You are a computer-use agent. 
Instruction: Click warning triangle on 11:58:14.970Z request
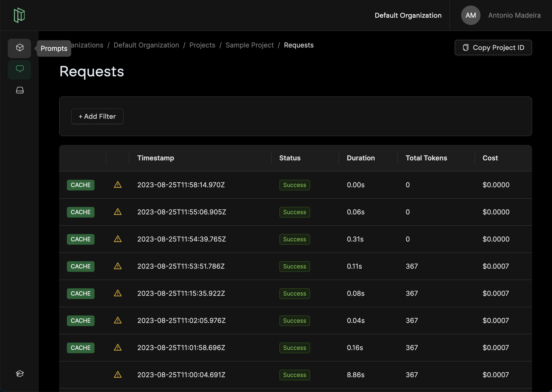coord(118,185)
